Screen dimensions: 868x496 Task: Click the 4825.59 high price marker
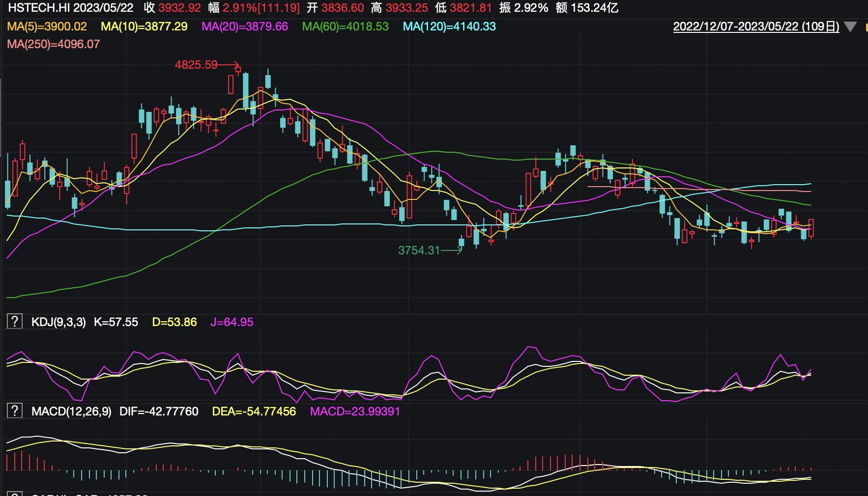[196, 65]
